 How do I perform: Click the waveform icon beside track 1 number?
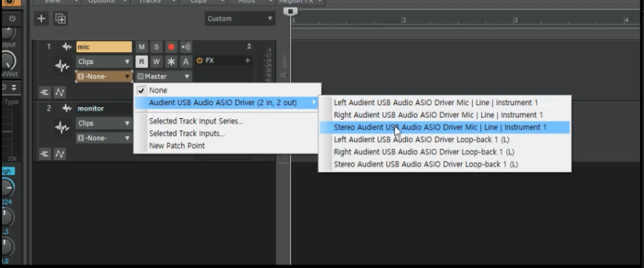(x=67, y=47)
